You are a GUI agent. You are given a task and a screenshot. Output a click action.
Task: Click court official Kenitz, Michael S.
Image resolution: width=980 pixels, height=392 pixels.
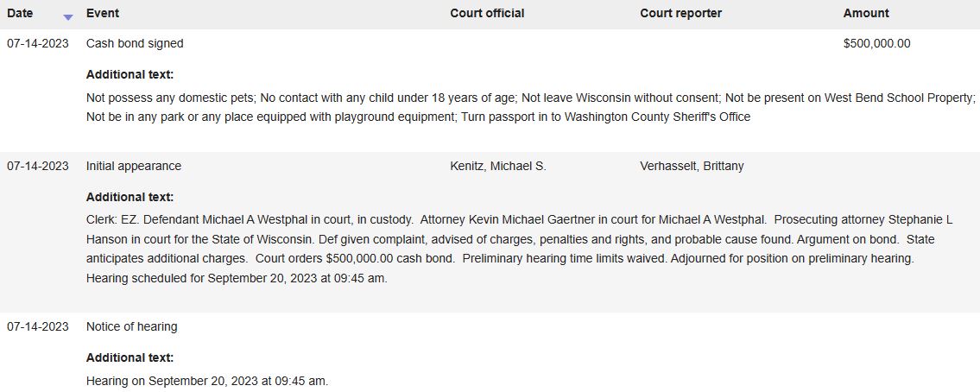click(498, 167)
